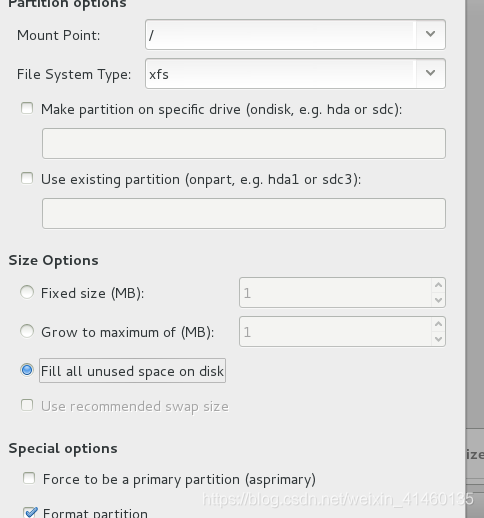Select Grow to maximum of (MB) radio button
Viewport: 484px width, 518px height.
pos(27,331)
